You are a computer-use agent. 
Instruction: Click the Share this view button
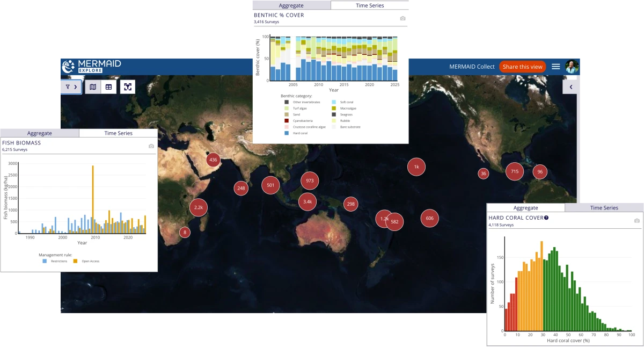(x=522, y=67)
